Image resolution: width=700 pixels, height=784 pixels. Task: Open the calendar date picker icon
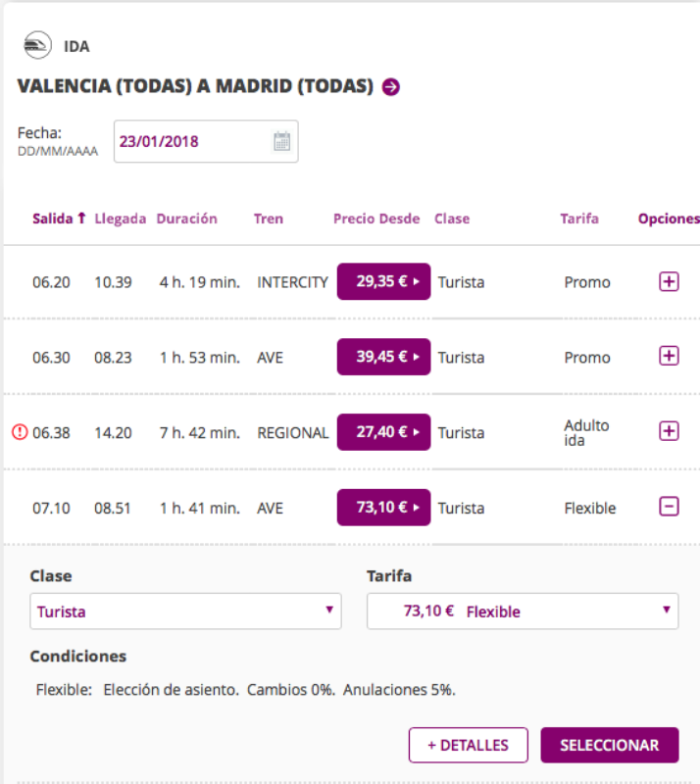tap(281, 141)
